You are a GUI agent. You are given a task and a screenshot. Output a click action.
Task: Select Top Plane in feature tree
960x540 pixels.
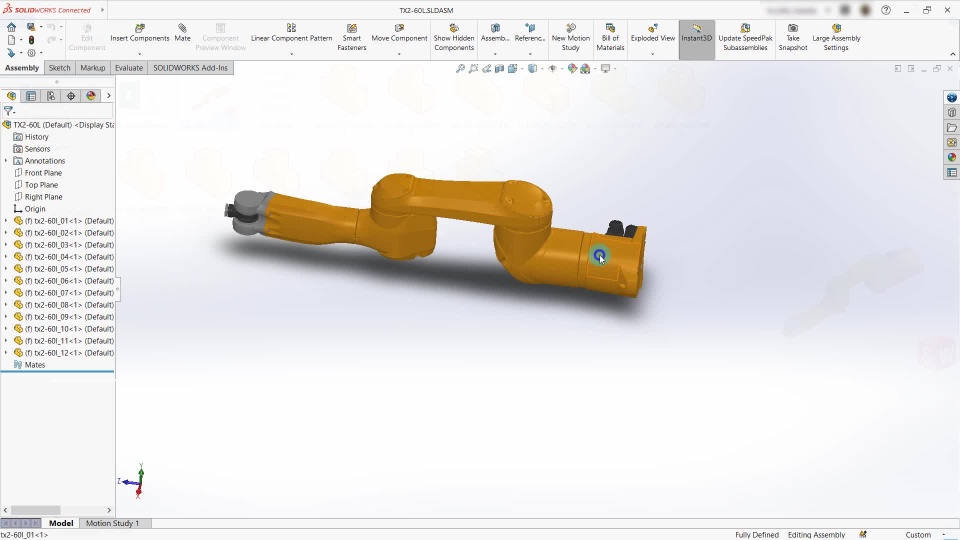coord(36,184)
